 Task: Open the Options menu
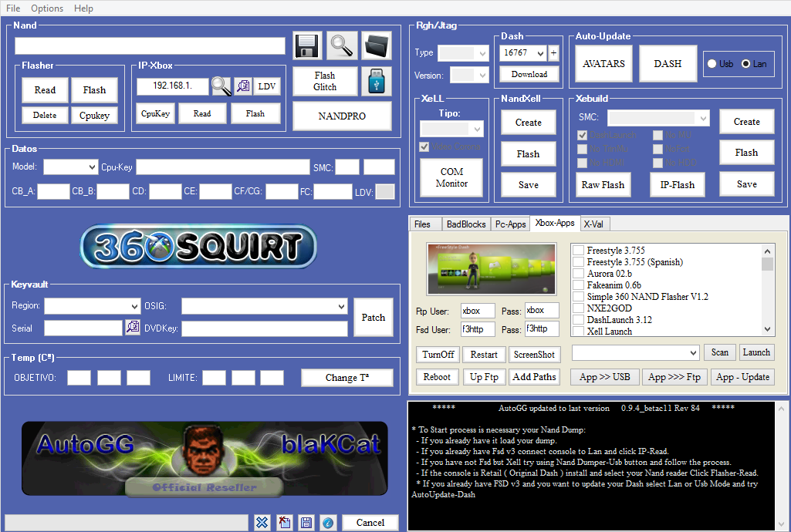pyautogui.click(x=47, y=8)
